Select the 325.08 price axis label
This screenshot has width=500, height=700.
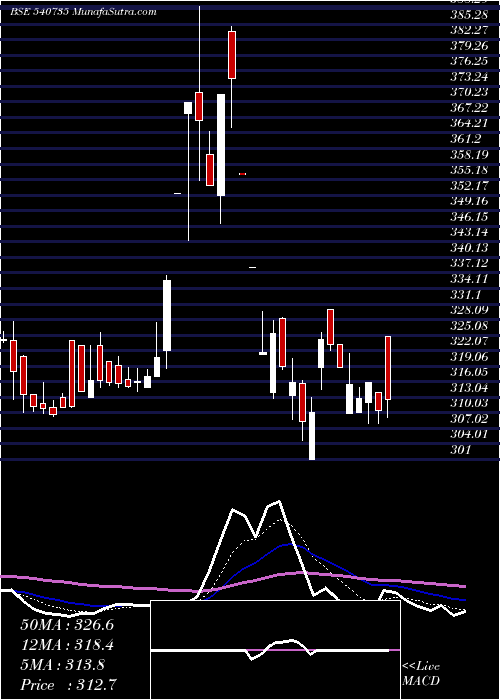click(x=469, y=325)
